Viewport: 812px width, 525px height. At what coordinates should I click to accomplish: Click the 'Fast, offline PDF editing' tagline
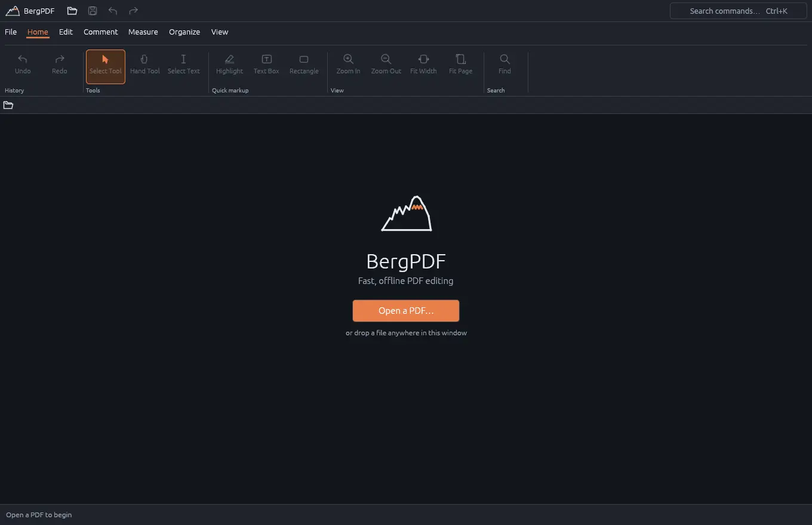coord(406,280)
